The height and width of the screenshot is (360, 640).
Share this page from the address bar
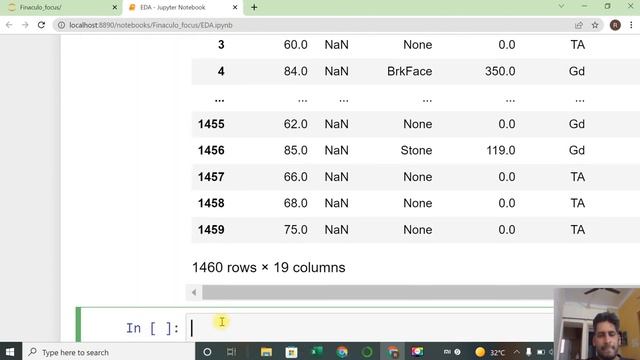coord(579,25)
